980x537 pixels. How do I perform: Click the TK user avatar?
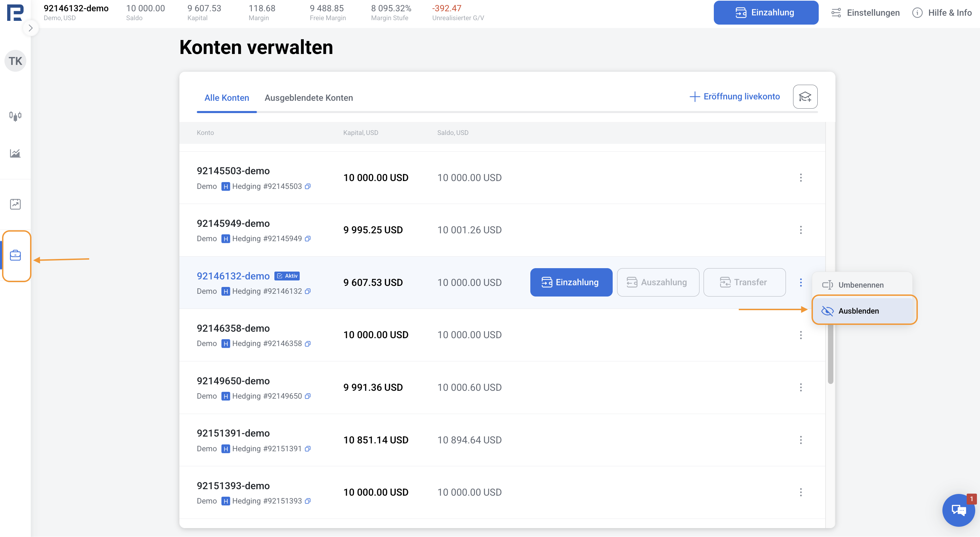pos(15,61)
